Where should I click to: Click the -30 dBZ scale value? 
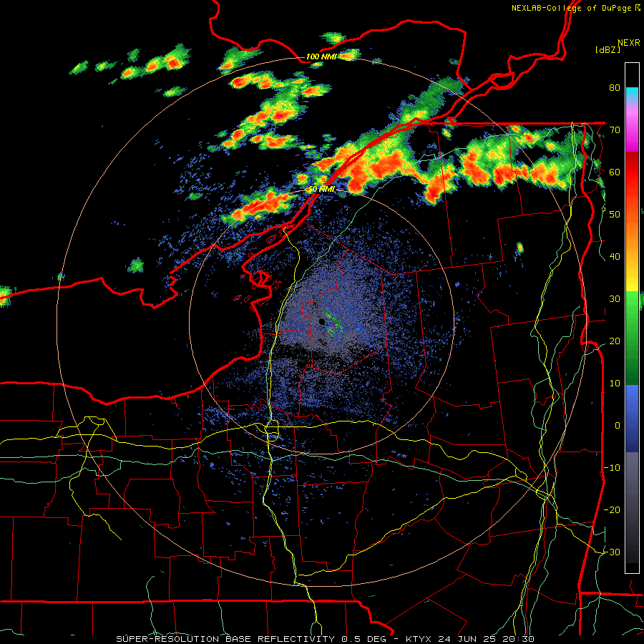[612, 552]
